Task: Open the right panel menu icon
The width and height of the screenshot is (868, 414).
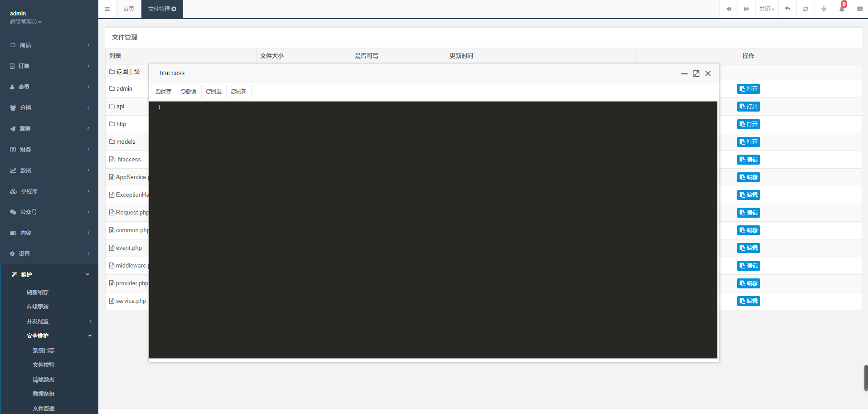Action: 860,9
